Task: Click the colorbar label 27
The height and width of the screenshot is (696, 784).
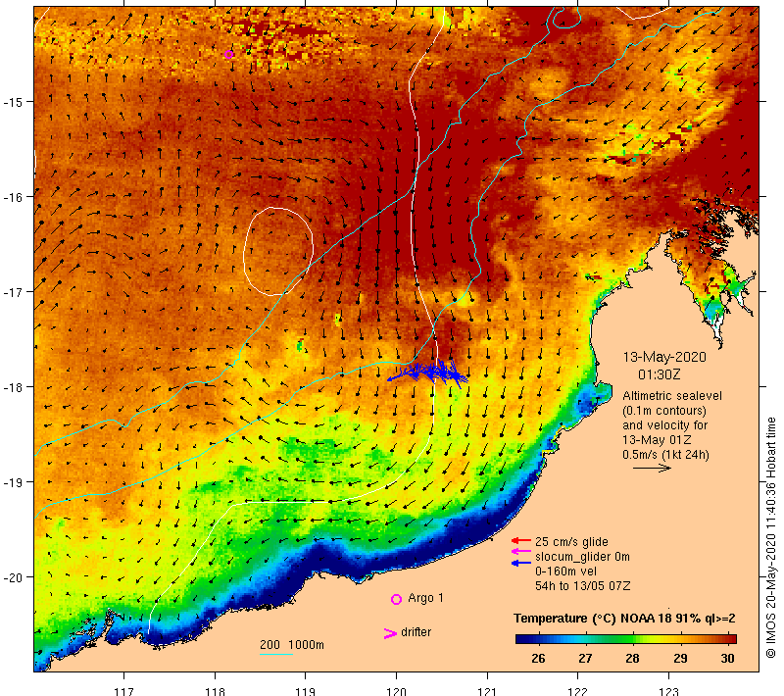Action: pos(585,659)
